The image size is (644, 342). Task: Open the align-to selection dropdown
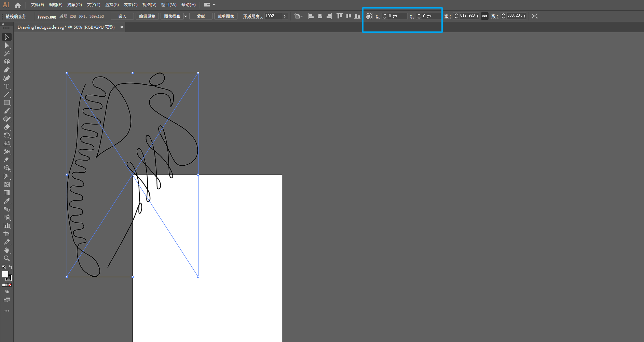point(299,16)
